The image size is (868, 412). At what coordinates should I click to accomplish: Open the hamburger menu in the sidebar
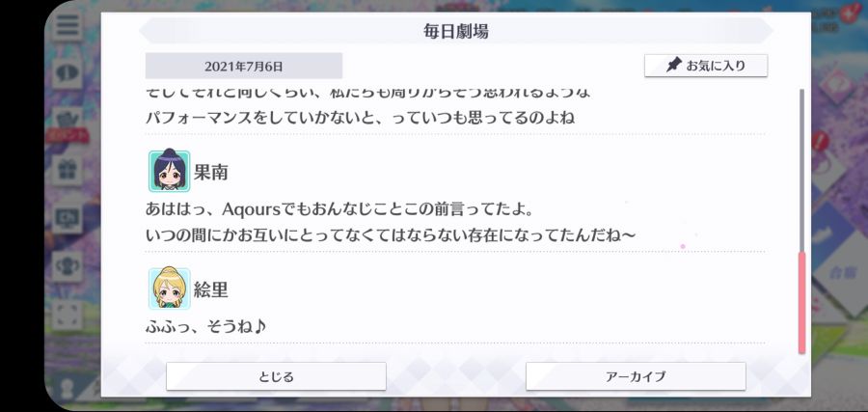pos(68,25)
